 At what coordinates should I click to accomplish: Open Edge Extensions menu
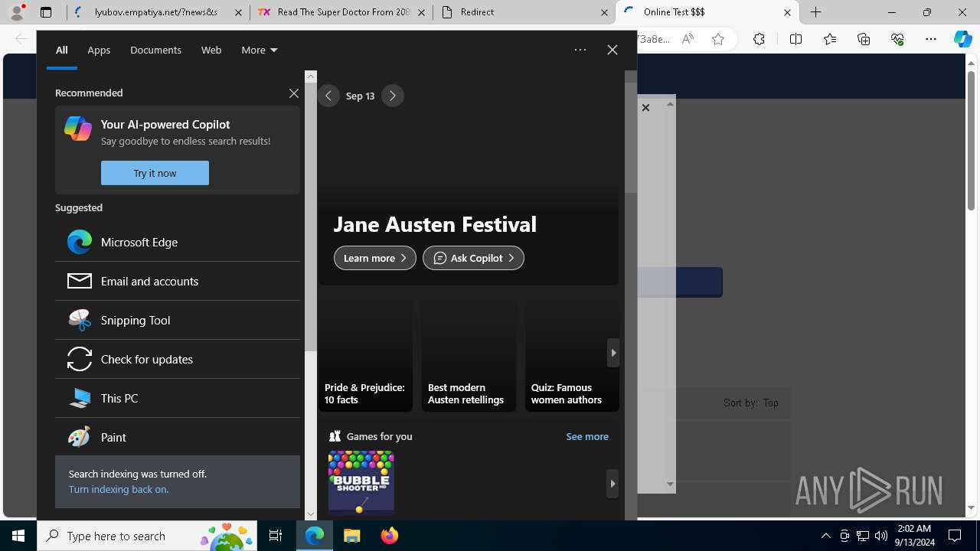tap(759, 39)
